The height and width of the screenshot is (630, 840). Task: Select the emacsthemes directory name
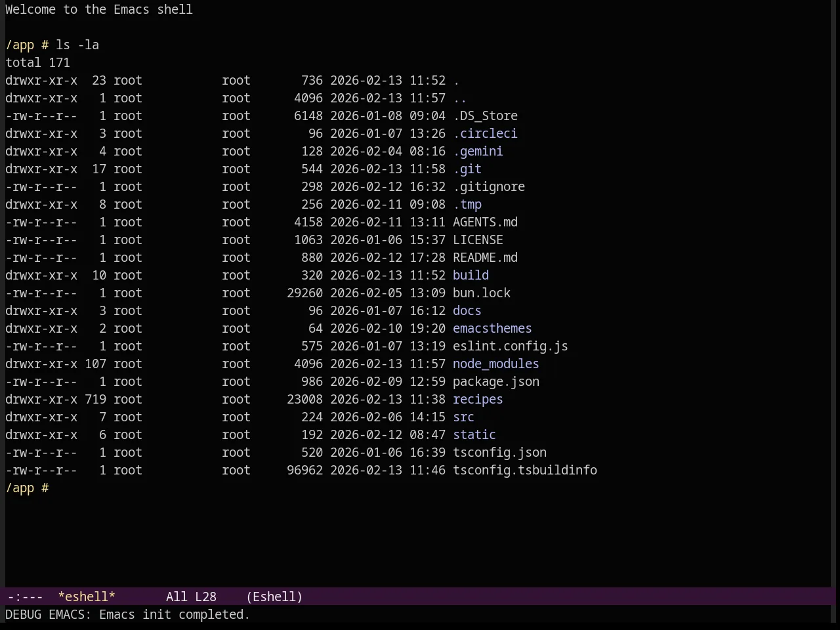point(492,329)
